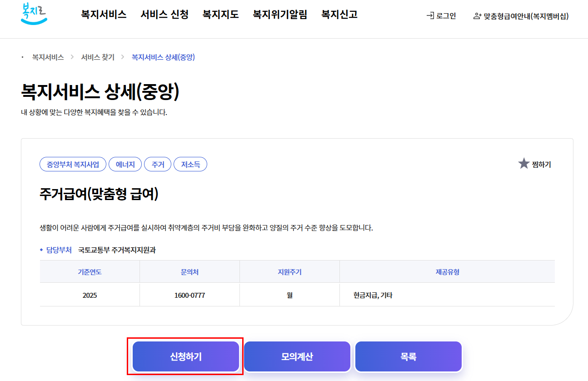Go to 복지서비스 breadcrumb
588x381 pixels.
pos(48,57)
